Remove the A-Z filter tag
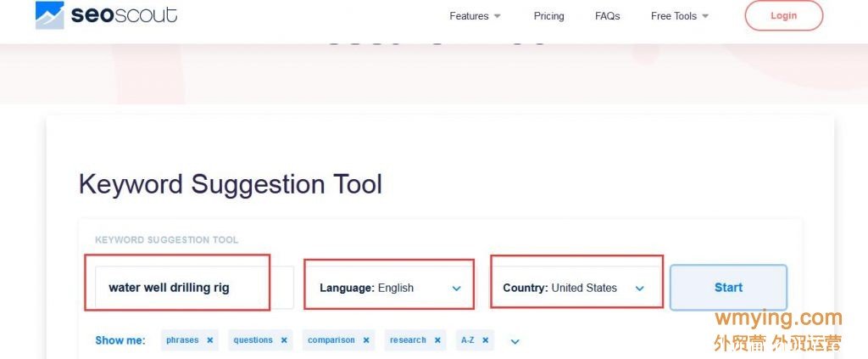 click(485, 340)
